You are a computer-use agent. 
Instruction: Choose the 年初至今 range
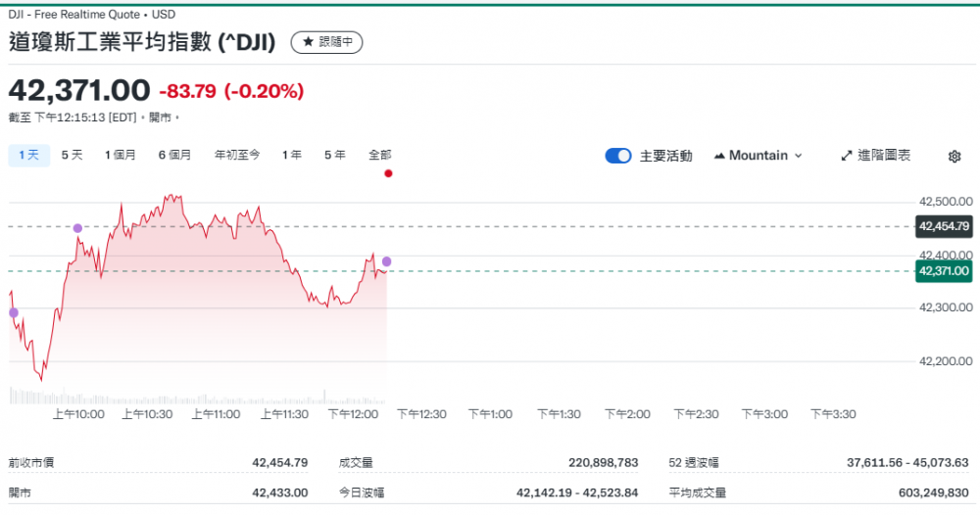tap(237, 155)
